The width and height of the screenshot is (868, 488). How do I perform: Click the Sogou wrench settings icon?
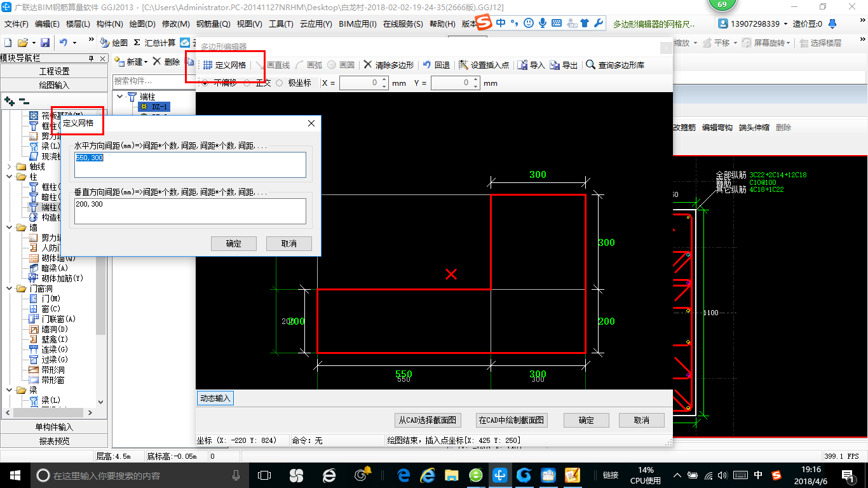[x=598, y=23]
